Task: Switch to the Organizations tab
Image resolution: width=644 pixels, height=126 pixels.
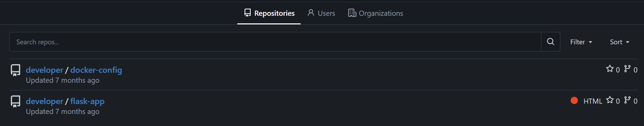Action: [x=375, y=13]
